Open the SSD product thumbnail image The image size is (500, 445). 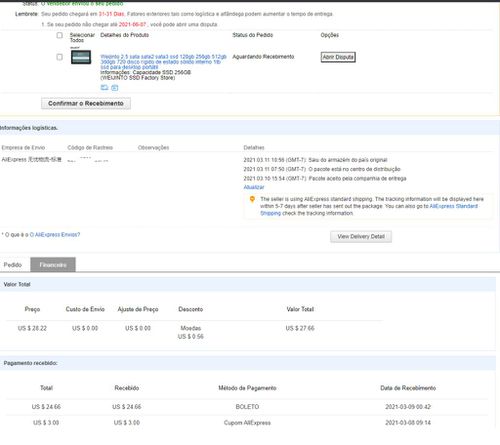(81, 57)
